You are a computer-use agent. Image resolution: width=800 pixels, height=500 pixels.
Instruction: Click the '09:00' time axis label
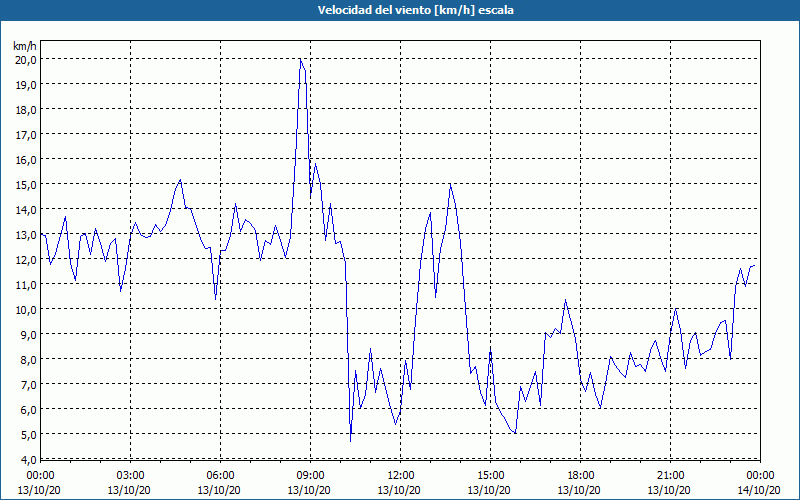coord(310,476)
